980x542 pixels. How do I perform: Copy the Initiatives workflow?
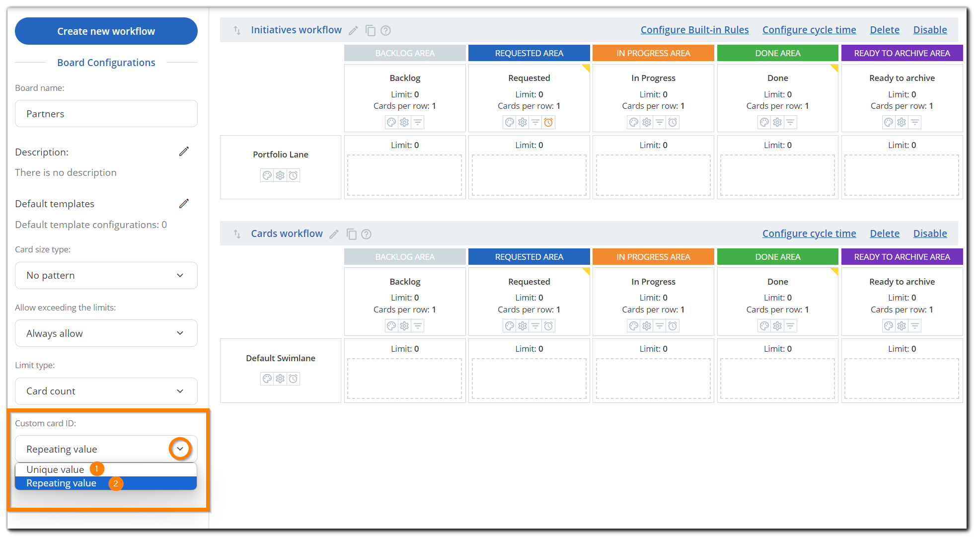point(370,31)
